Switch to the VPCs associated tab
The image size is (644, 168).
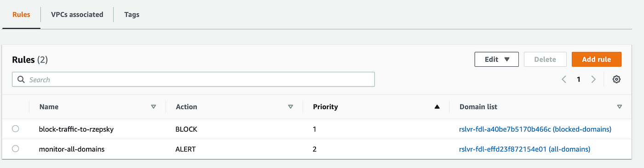pos(77,14)
